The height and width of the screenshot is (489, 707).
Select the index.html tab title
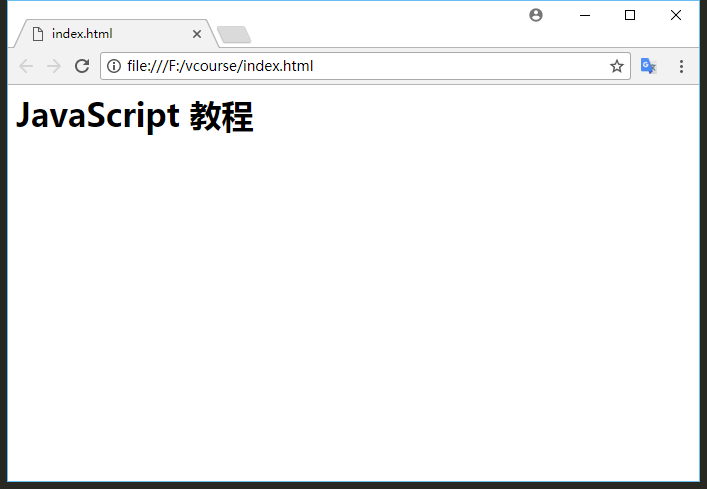point(82,34)
